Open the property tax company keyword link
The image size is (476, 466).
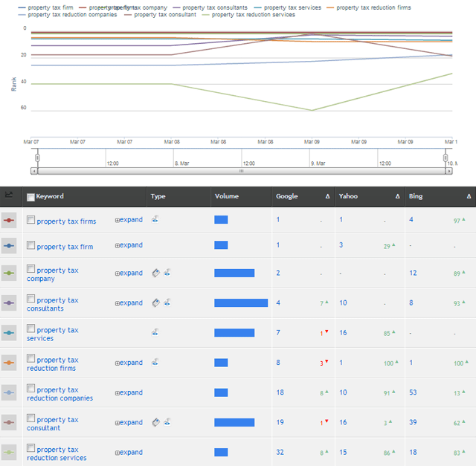[x=53, y=274]
